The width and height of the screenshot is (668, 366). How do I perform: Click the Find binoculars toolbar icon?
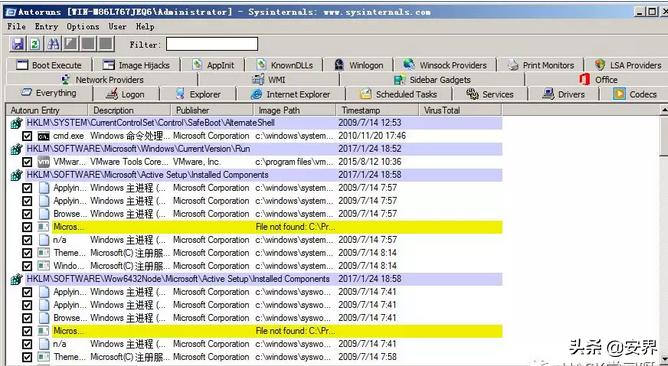pos(53,43)
